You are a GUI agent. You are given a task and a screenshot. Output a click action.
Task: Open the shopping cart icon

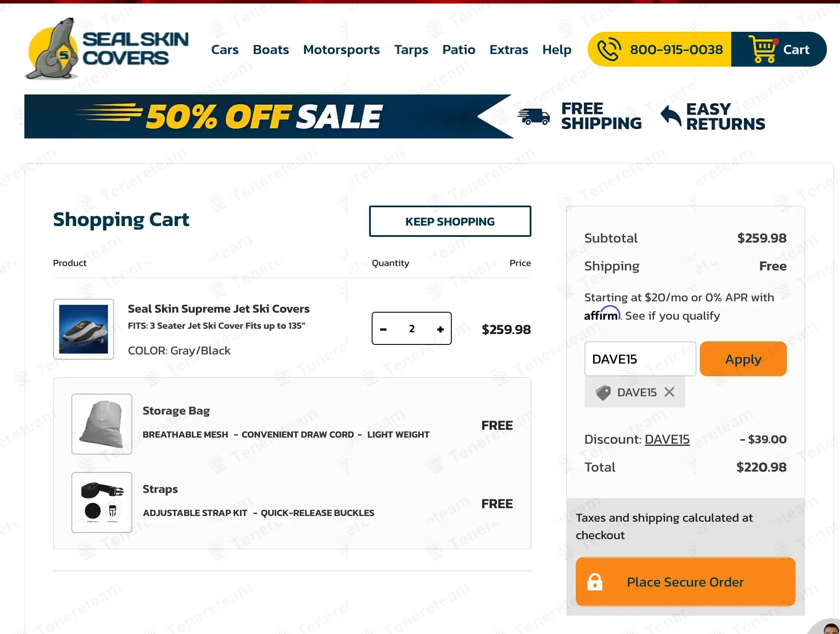coord(762,49)
